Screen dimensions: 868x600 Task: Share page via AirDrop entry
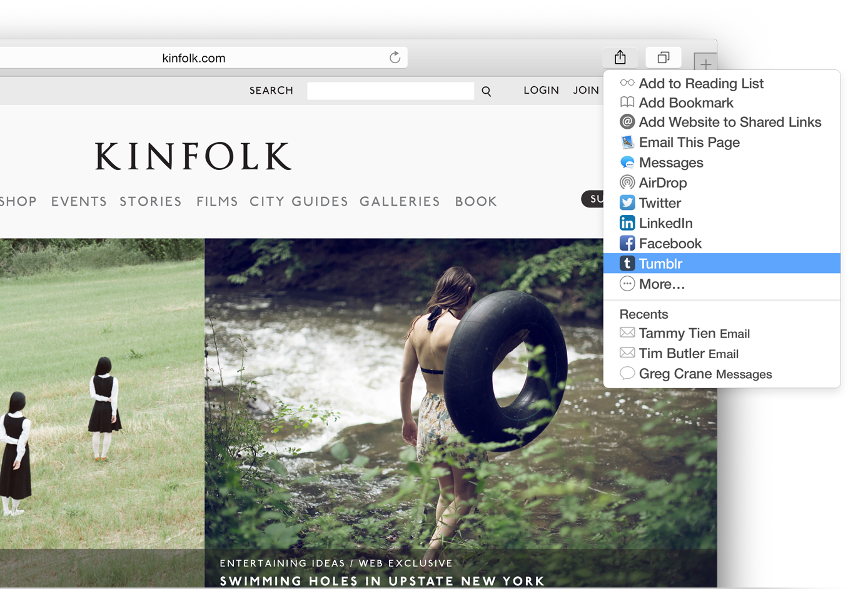coord(722,182)
